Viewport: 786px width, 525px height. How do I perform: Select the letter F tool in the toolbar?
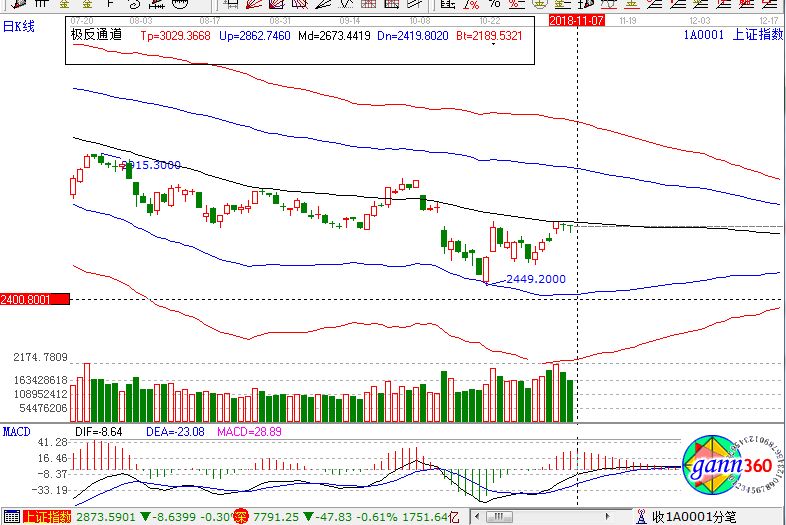(110, 5)
